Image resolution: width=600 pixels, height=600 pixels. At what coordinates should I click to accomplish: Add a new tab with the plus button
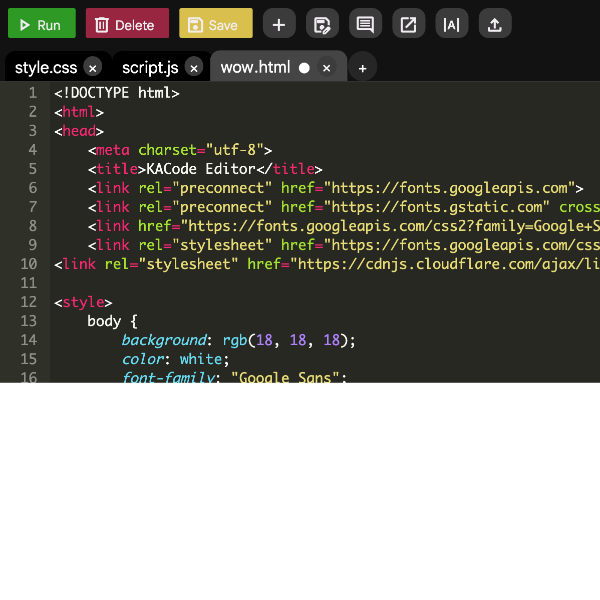(362, 68)
